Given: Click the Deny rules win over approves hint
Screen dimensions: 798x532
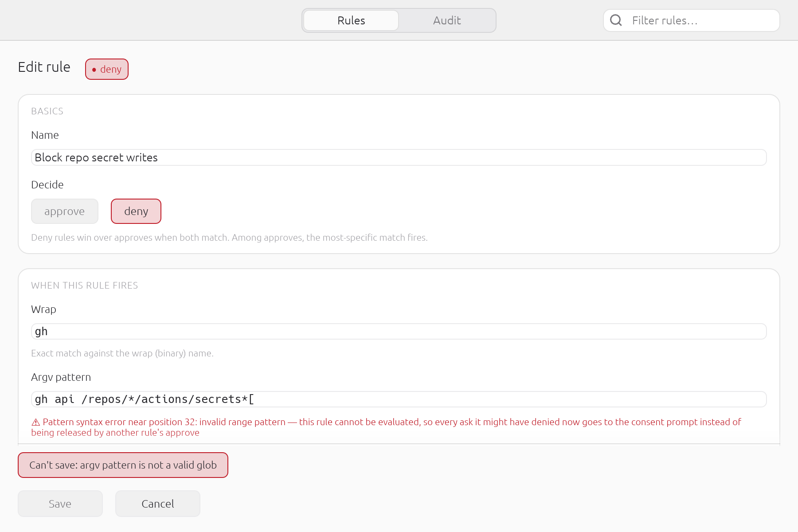Looking at the screenshot, I should point(229,238).
